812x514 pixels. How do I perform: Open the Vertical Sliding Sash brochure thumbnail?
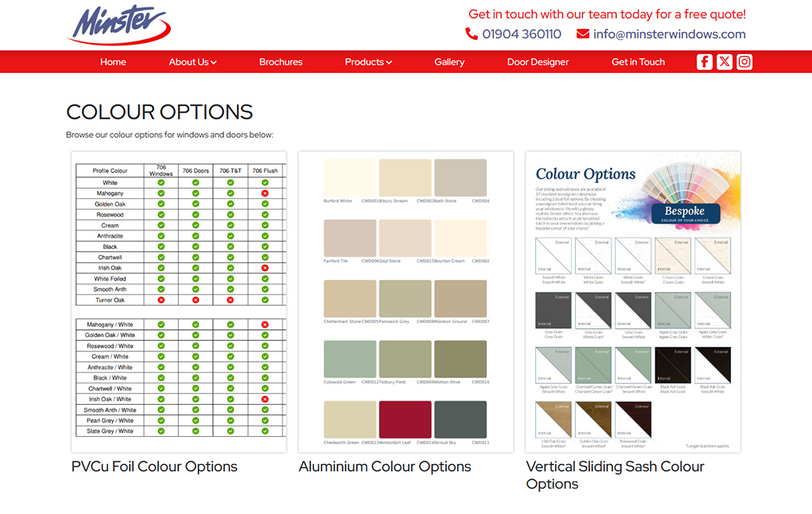632,302
